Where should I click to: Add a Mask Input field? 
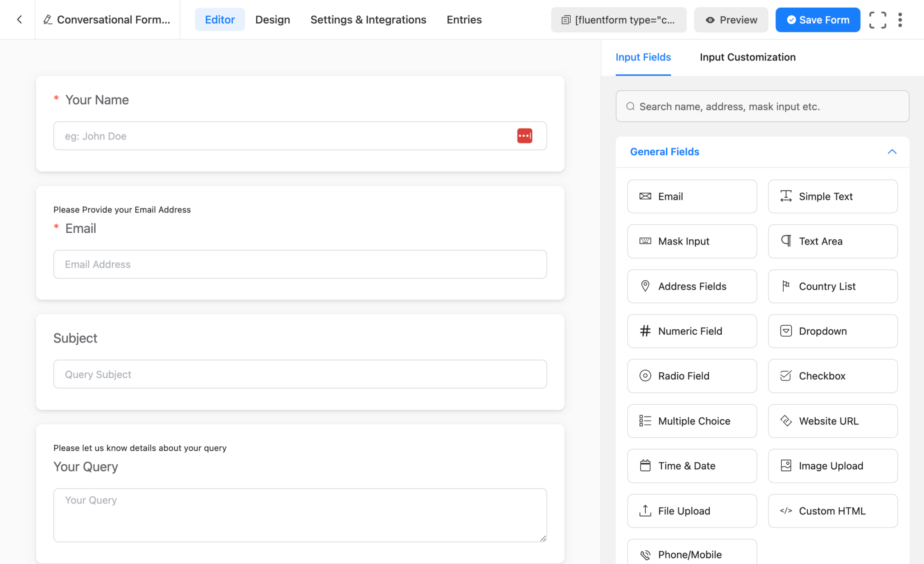[691, 241]
